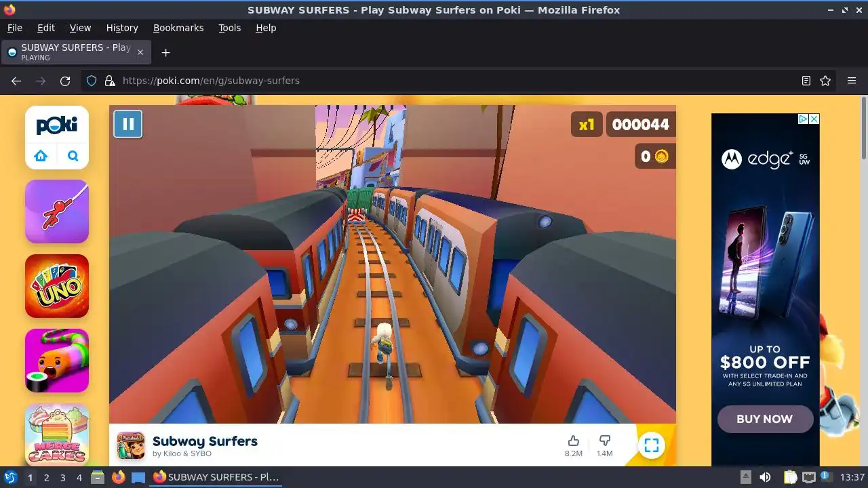Open the Stickman Hook game thumbnail

point(57,211)
